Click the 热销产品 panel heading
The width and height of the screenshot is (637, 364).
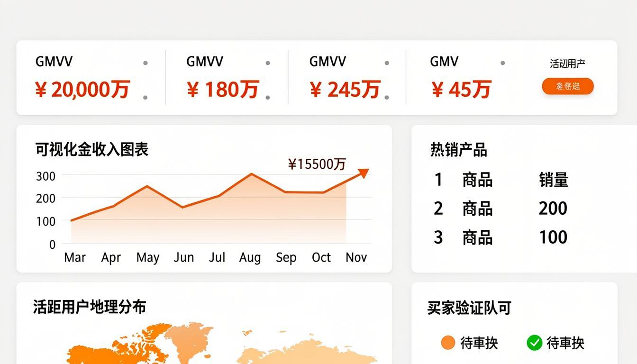(459, 150)
